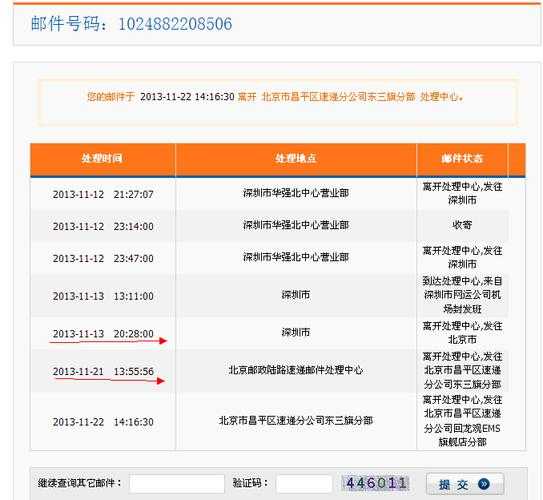Image resolution: width=543 pixels, height=500 pixels.
Task: Click the timestamp 2013-11-12 21:27:07
Action: tap(103, 194)
